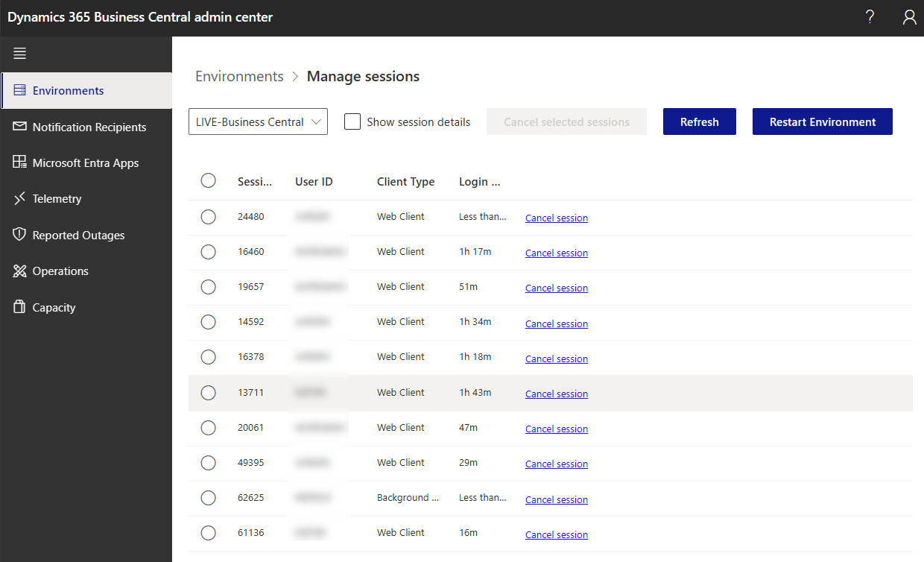
Task: Open the LIVE-Business Central environment dropdown
Action: point(258,121)
